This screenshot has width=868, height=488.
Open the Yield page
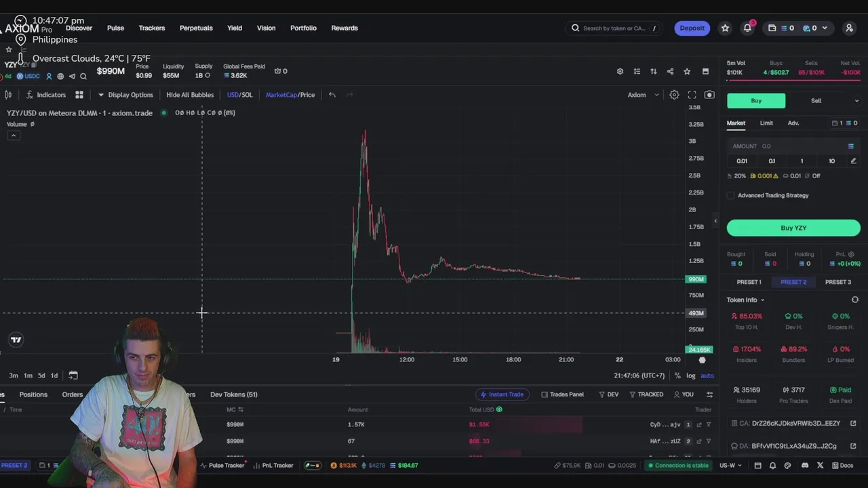pos(235,28)
